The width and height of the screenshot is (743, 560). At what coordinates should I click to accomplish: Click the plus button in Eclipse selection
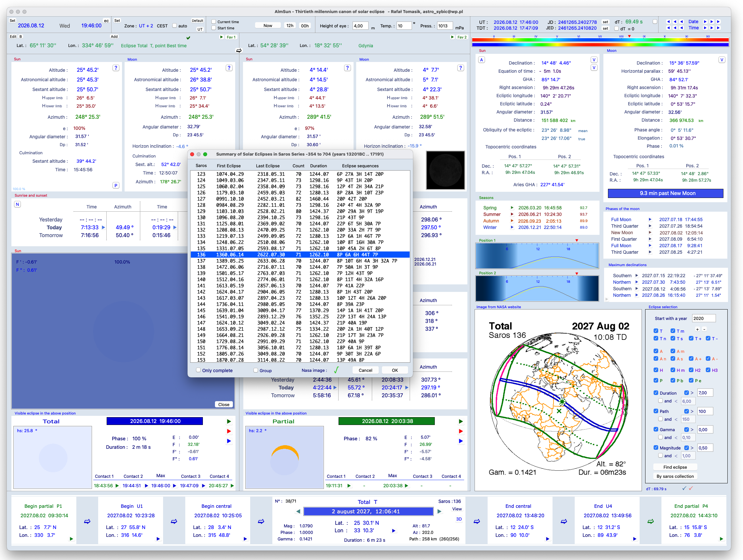coord(697,329)
